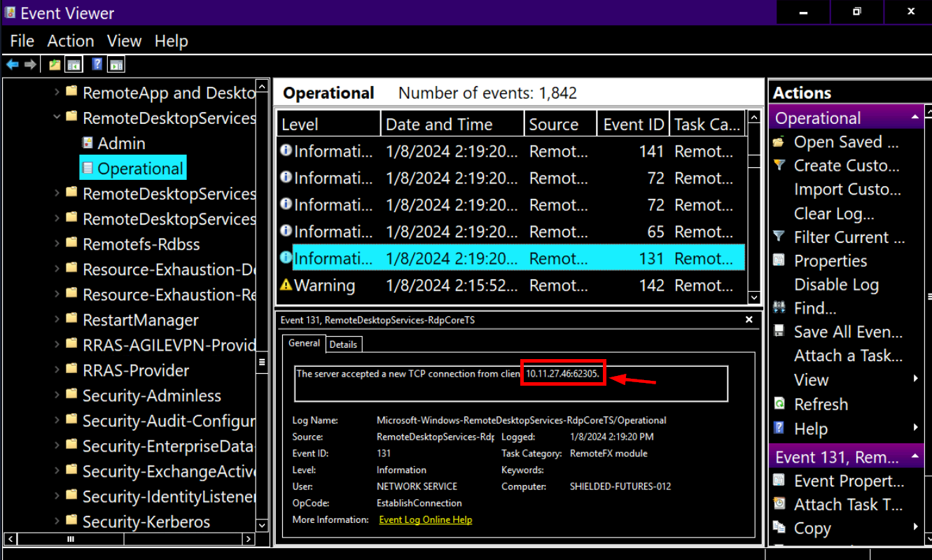Viewport: 932px width, 560px height.
Task: Sort events by the Event ID column
Action: [632, 125]
